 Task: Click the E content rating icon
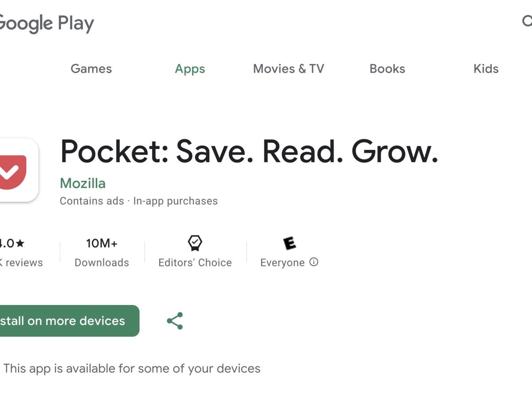point(289,243)
